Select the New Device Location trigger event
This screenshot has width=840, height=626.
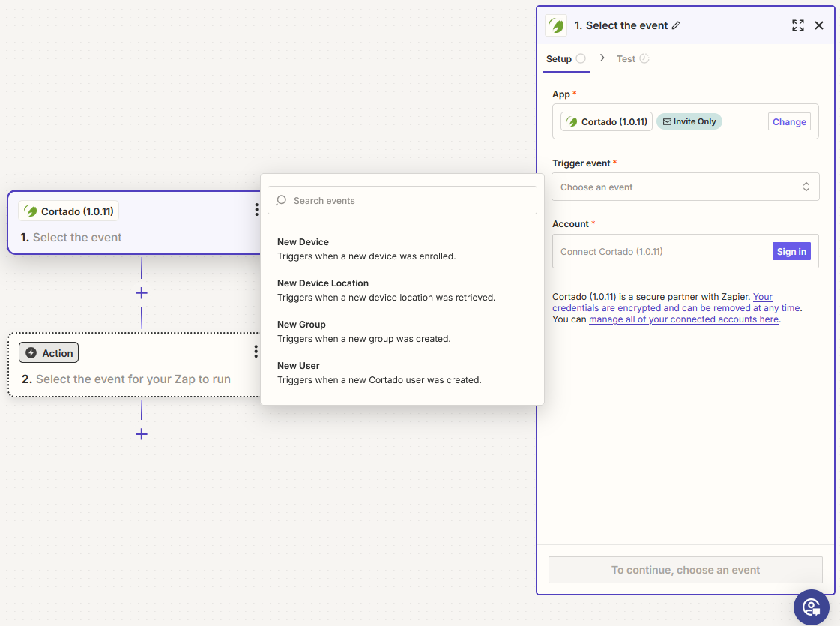pyautogui.click(x=402, y=290)
